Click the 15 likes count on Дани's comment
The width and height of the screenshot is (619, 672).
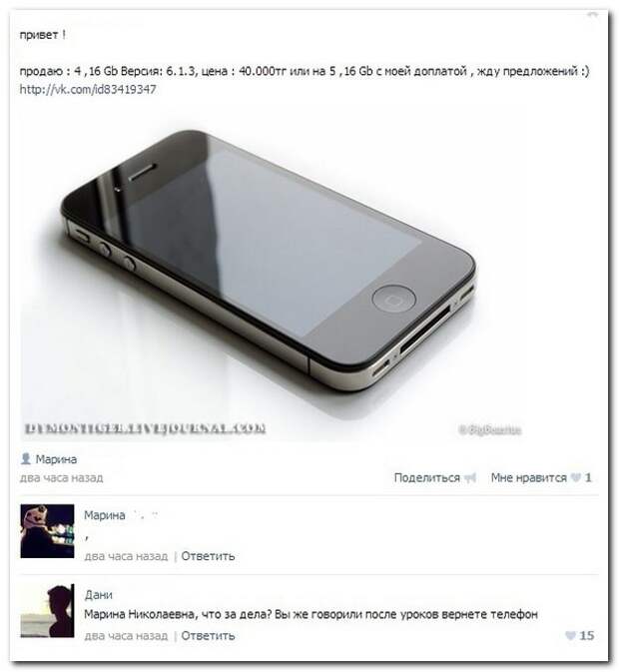(586, 636)
